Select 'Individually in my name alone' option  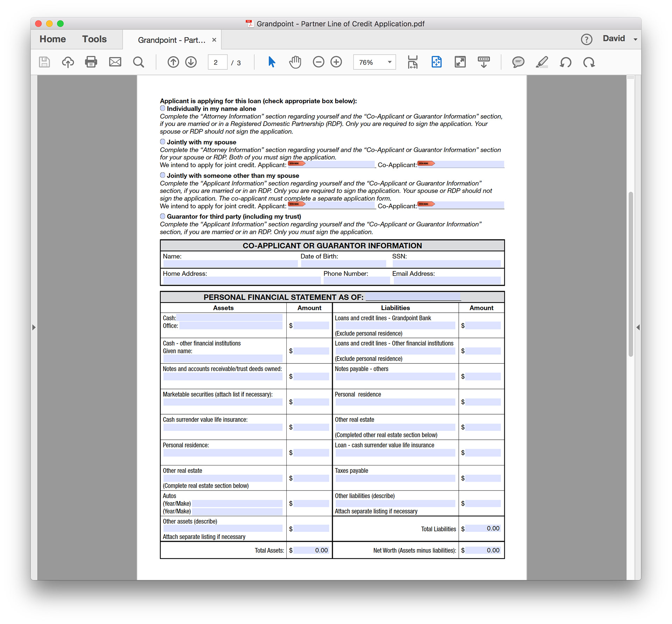pyautogui.click(x=163, y=108)
